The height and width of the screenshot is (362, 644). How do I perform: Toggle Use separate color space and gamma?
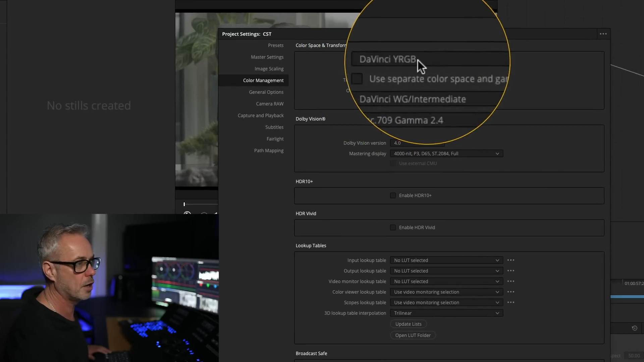click(x=357, y=79)
